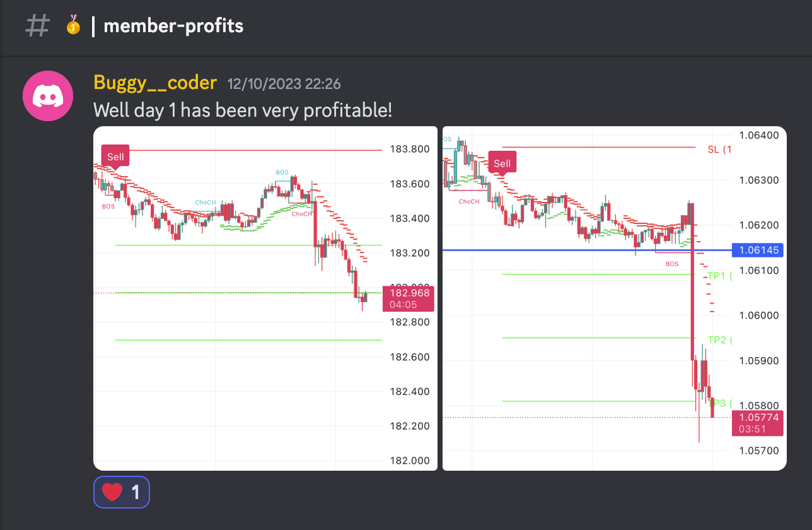
Task: Click the message text about day 1
Action: pos(243,110)
